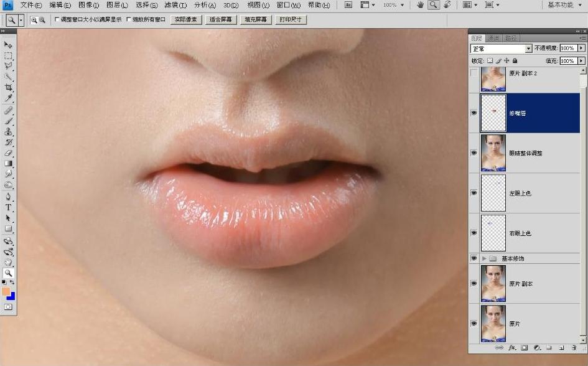Select the Healing Brush tool
Image resolution: width=588 pixels, height=366 pixels.
click(x=8, y=110)
